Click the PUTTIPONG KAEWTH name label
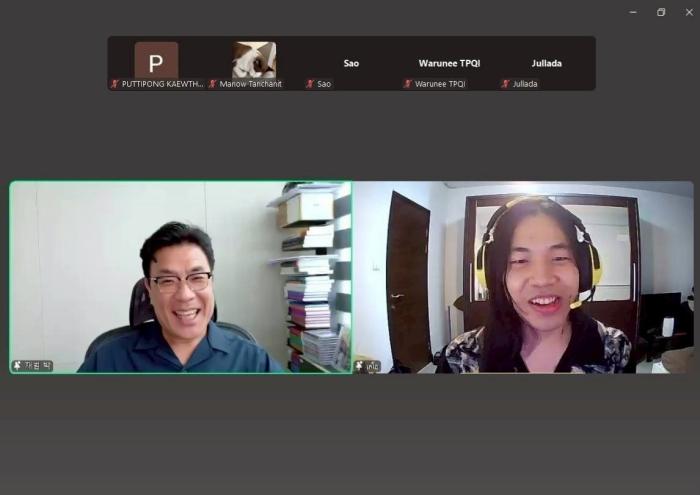The height and width of the screenshot is (495, 700). coord(162,84)
